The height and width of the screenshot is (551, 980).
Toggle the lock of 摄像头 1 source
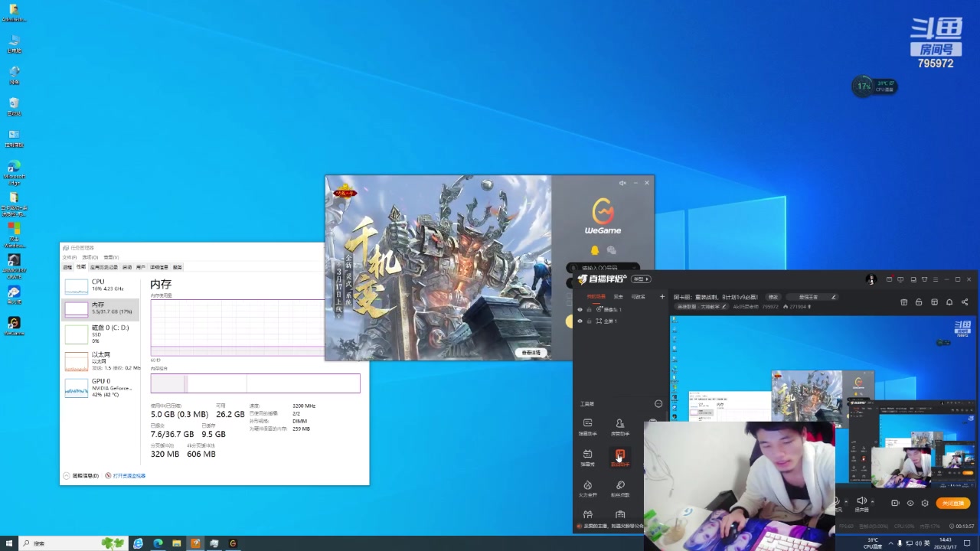(589, 309)
